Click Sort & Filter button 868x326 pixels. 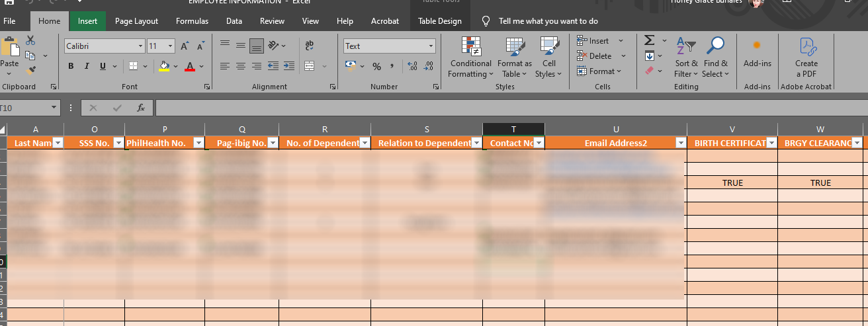click(x=686, y=58)
